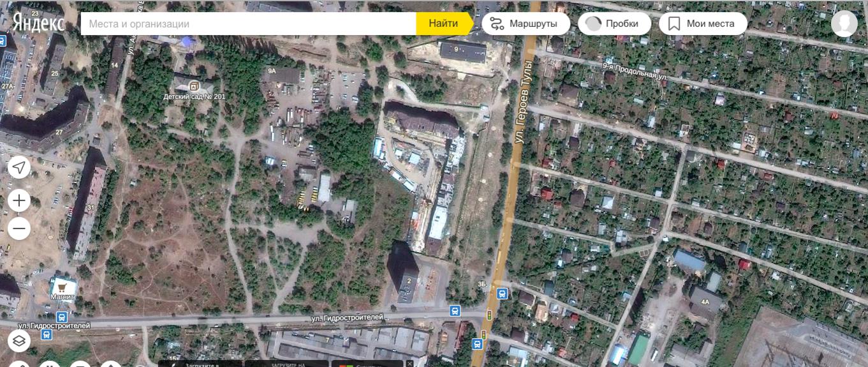Click the bus stop next to building 3Б
Screen dimensions: 868x367
[x=502, y=294]
